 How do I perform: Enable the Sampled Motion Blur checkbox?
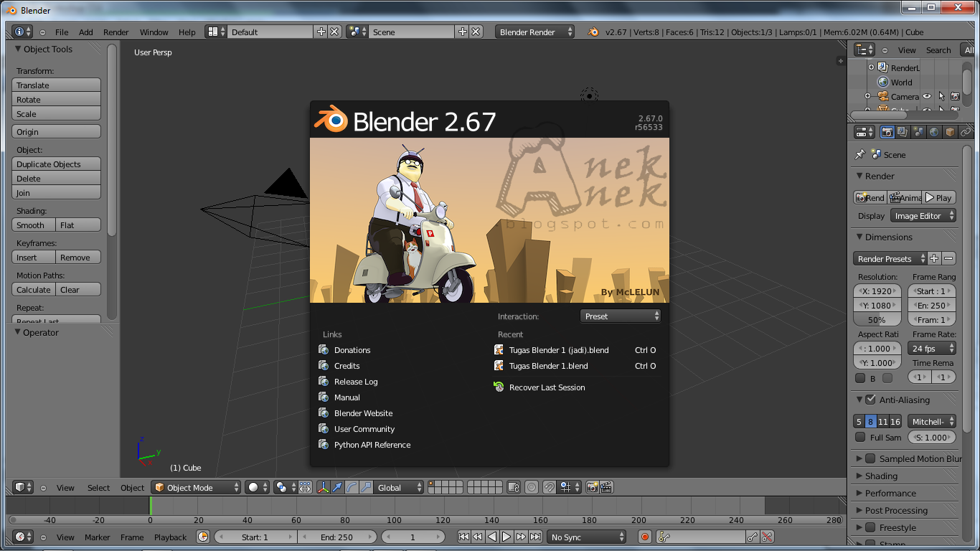coord(870,458)
